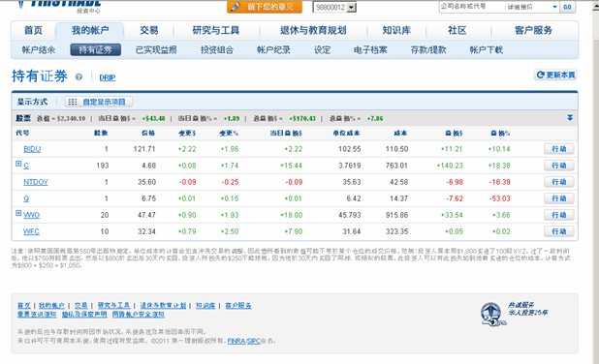The image size is (599, 364).
Task: Click the footer 知识库 link
Action: pyautogui.click(x=205, y=306)
